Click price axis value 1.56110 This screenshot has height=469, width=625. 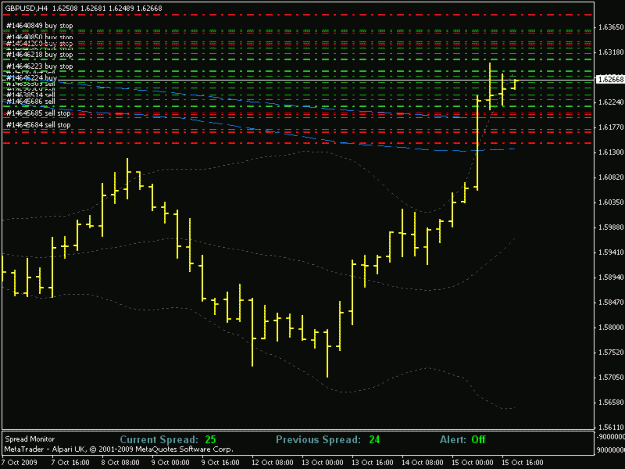click(x=611, y=427)
